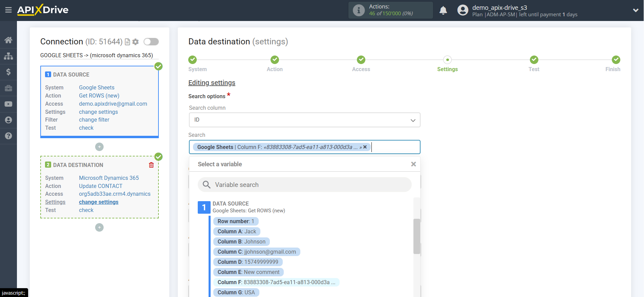Click change settings in Data Destination
Screen dimensions: 644x297
point(99,202)
